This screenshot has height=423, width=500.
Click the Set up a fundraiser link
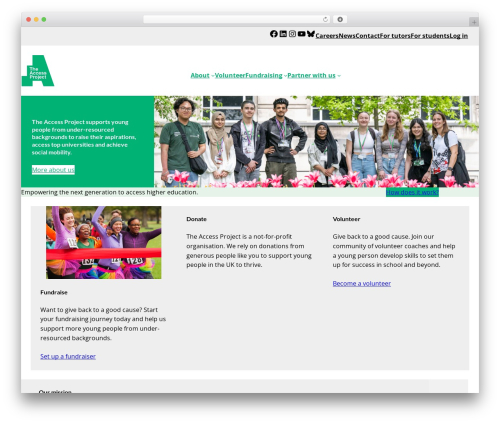68,356
